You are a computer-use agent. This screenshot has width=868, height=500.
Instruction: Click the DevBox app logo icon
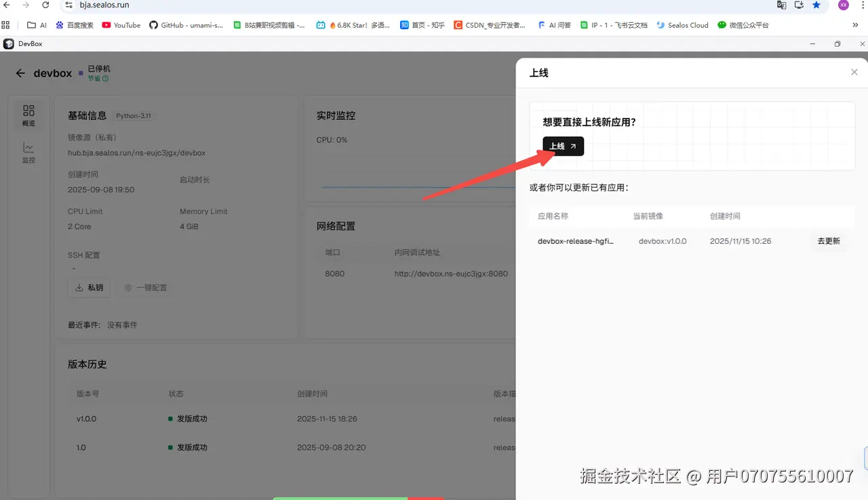tap(8, 44)
